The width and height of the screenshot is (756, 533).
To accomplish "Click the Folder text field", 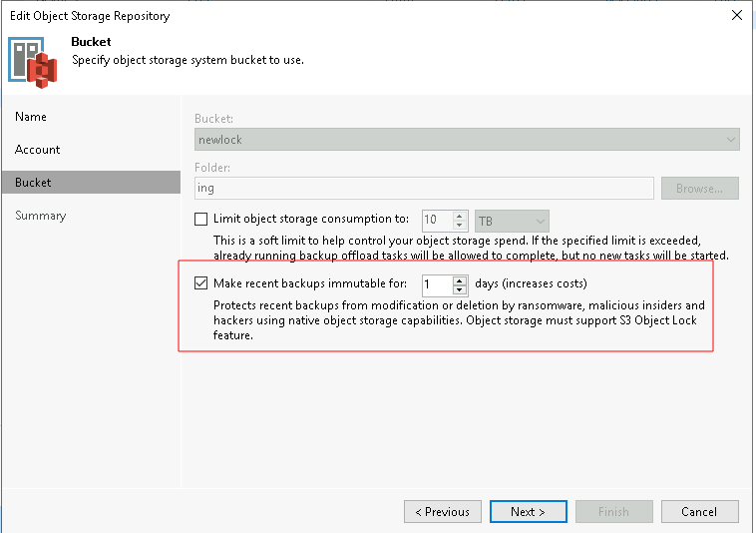I will (423, 188).
